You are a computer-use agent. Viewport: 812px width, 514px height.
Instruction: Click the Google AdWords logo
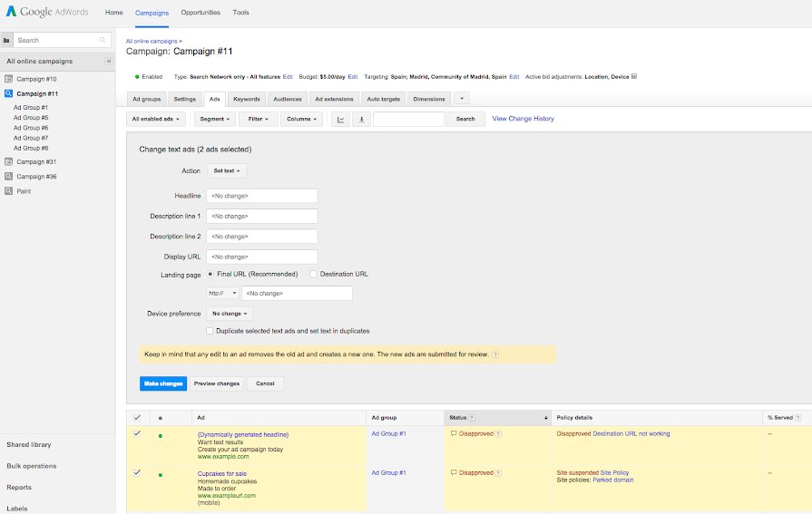pos(47,12)
